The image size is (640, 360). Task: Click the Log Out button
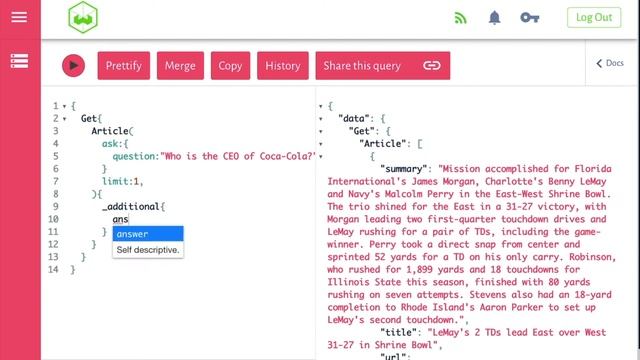click(594, 18)
